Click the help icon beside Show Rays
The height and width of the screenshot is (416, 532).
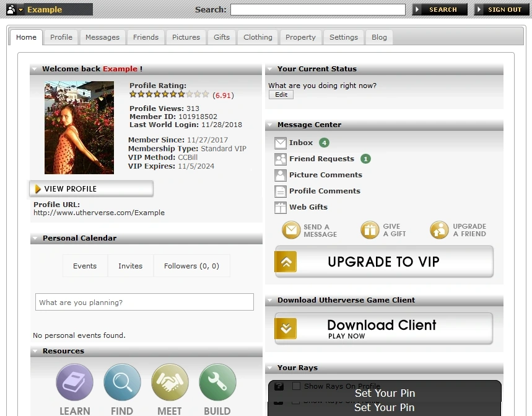pos(279,386)
